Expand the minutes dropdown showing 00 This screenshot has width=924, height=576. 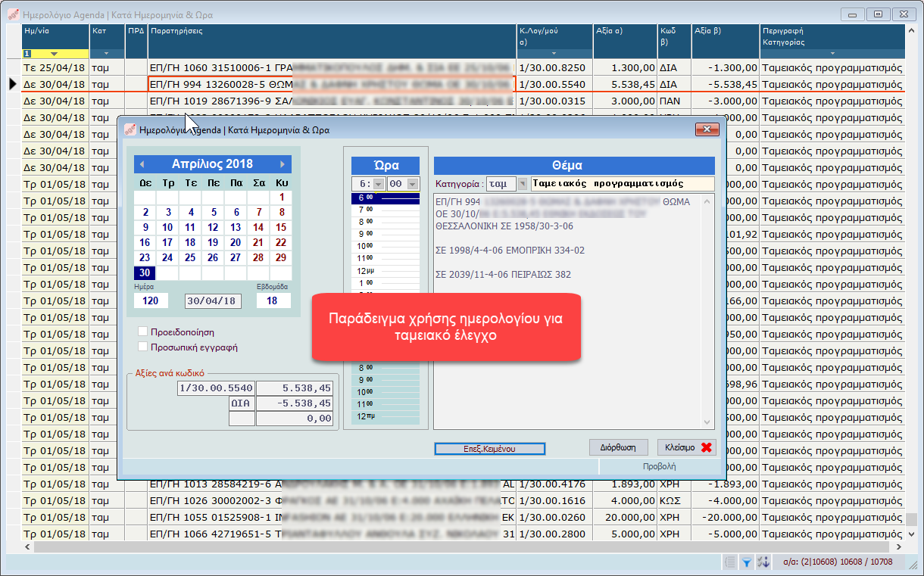(x=413, y=184)
